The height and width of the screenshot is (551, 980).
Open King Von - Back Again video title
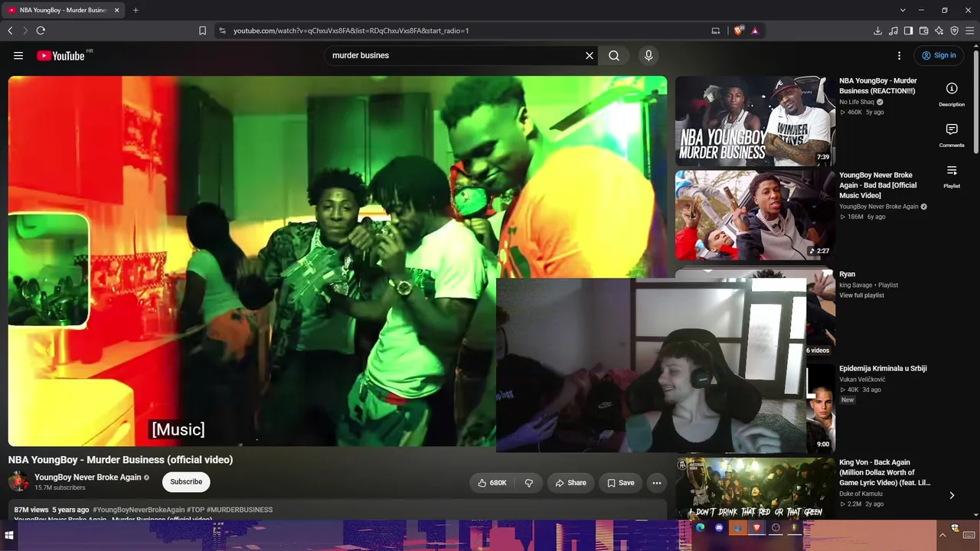(885, 472)
